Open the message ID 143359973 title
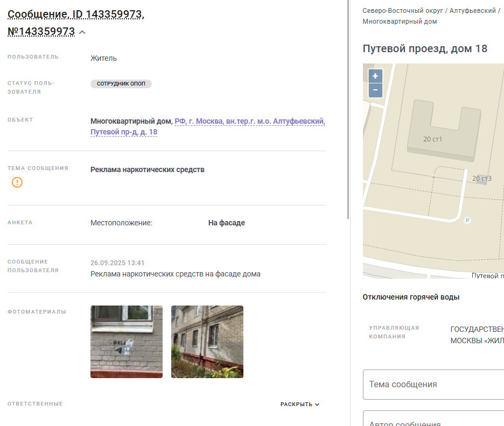504x426 pixels. pyautogui.click(x=76, y=23)
